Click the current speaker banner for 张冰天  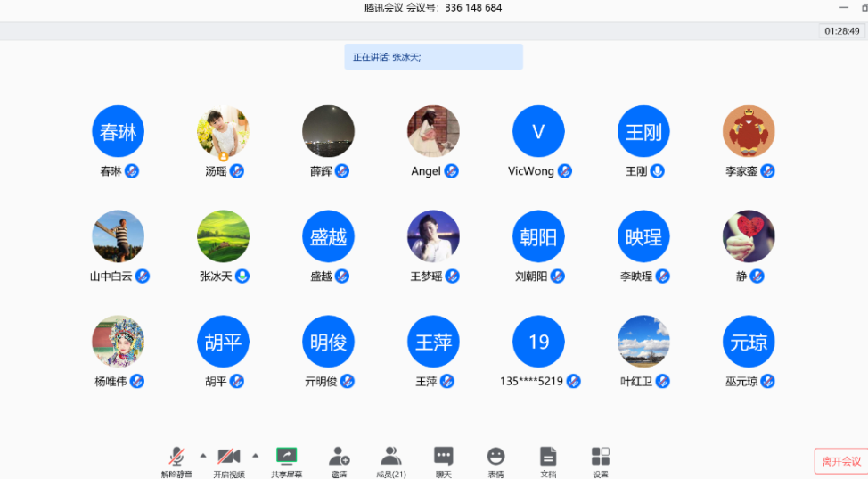[433, 57]
